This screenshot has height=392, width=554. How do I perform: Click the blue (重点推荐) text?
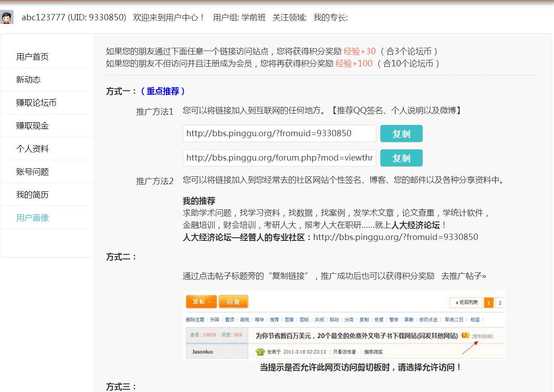pos(163,92)
